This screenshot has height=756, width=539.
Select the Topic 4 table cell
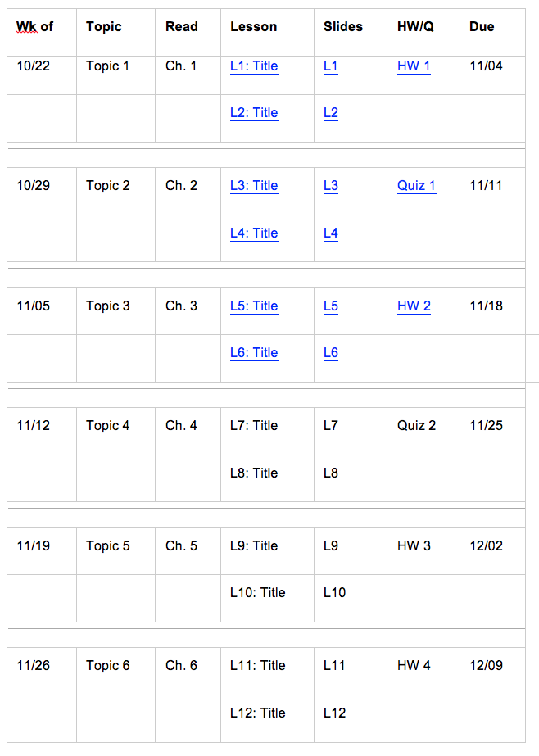click(x=107, y=426)
